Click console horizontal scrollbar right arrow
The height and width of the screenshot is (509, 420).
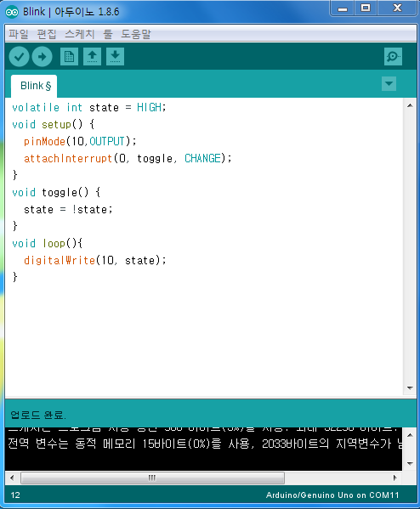pos(395,478)
